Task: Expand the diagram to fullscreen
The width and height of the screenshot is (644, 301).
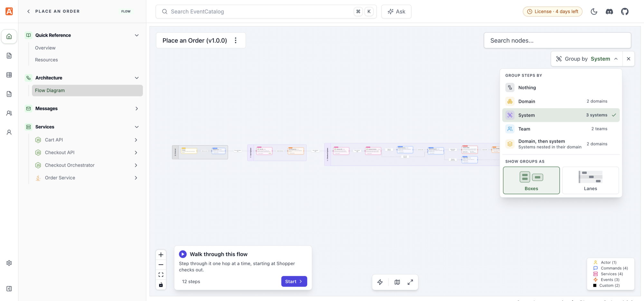Action: pyautogui.click(x=410, y=282)
